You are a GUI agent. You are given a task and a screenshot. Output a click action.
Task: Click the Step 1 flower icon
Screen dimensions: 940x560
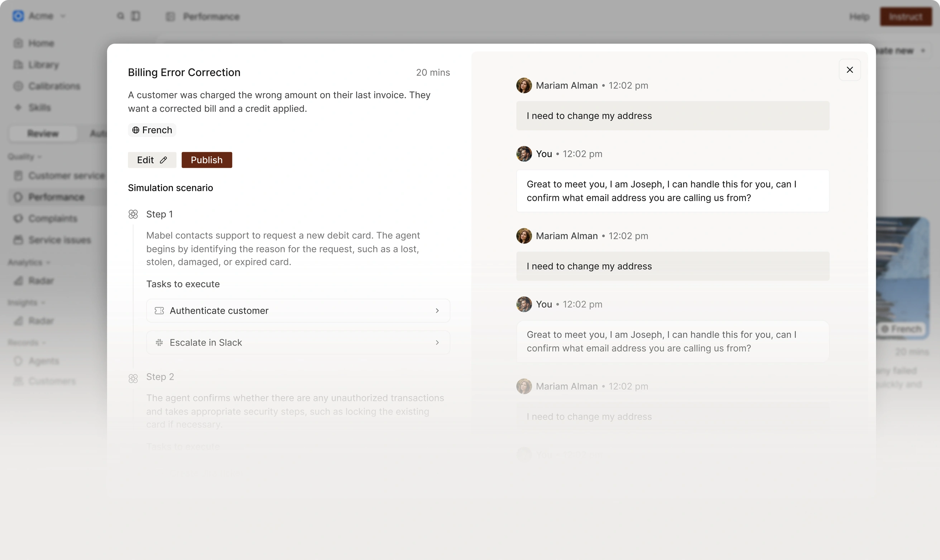133,214
